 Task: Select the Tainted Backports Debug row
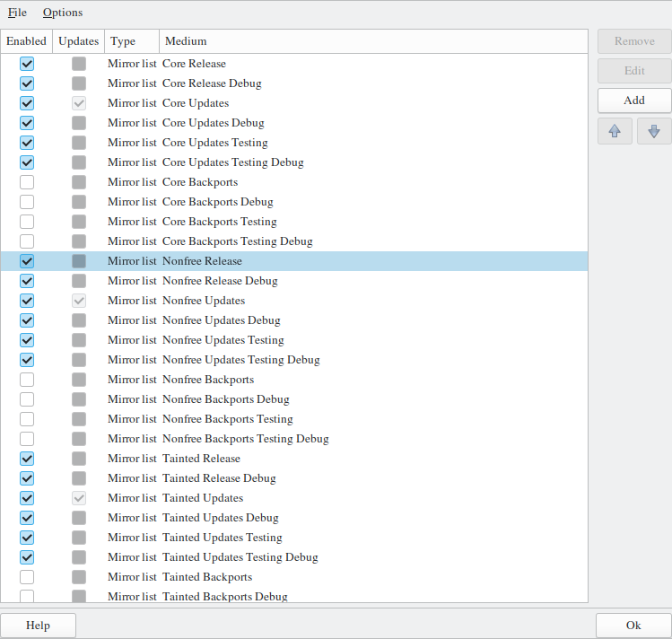294,596
